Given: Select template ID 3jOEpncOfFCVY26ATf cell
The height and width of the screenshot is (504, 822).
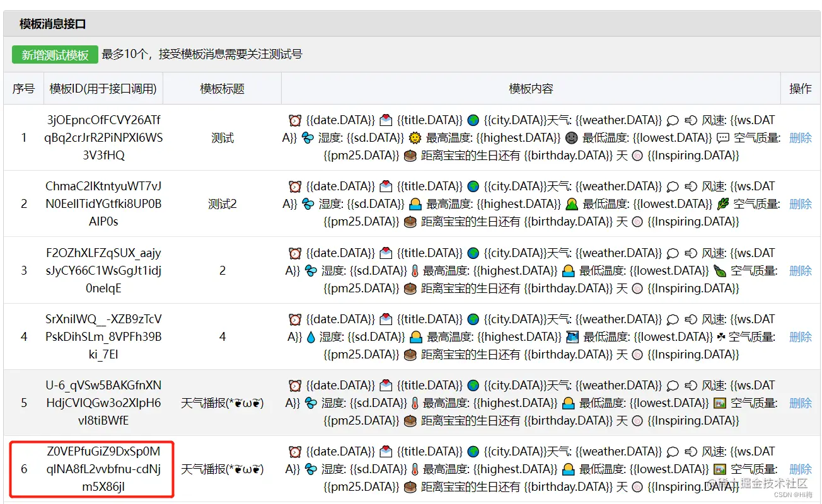Looking at the screenshot, I should [103, 137].
